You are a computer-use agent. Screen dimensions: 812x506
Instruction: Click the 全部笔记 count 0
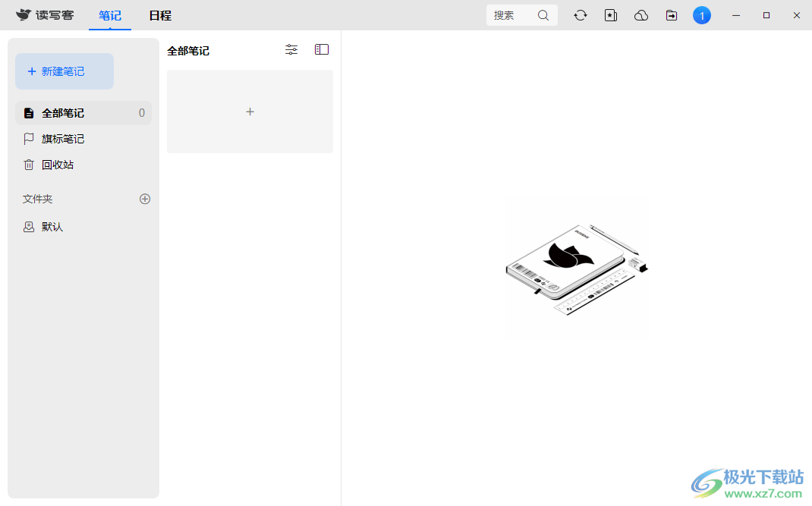click(141, 113)
